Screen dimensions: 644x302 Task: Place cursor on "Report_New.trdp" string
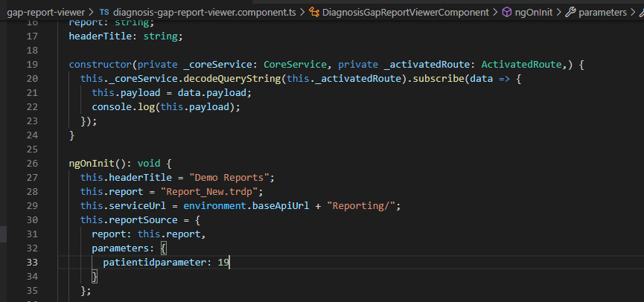pyautogui.click(x=208, y=192)
